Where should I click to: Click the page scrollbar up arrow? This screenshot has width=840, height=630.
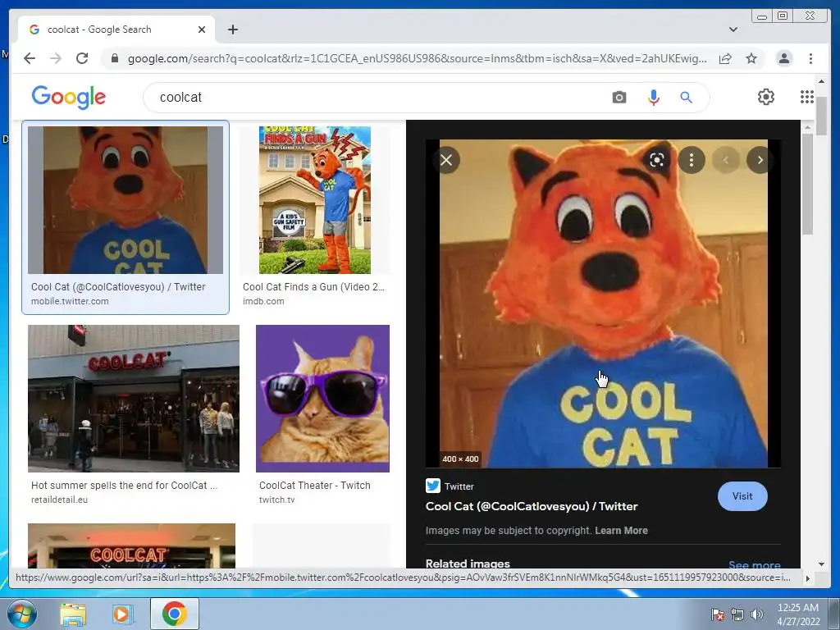pos(821,81)
